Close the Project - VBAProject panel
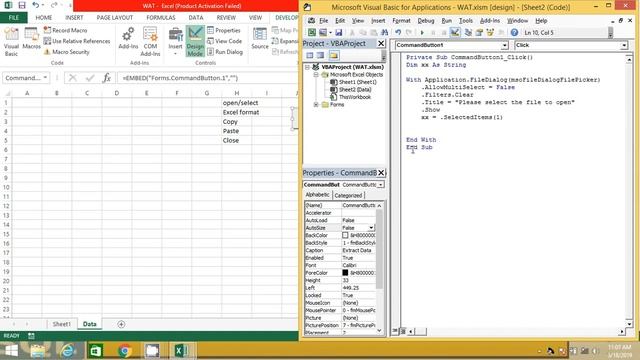 click(381, 43)
